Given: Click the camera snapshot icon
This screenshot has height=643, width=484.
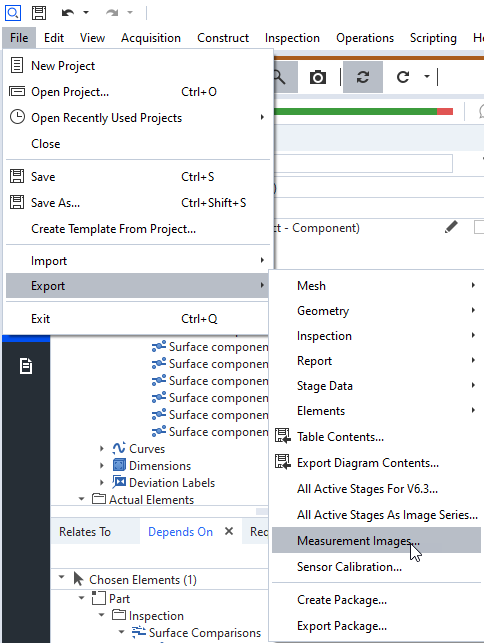Looking at the screenshot, I should (317, 77).
